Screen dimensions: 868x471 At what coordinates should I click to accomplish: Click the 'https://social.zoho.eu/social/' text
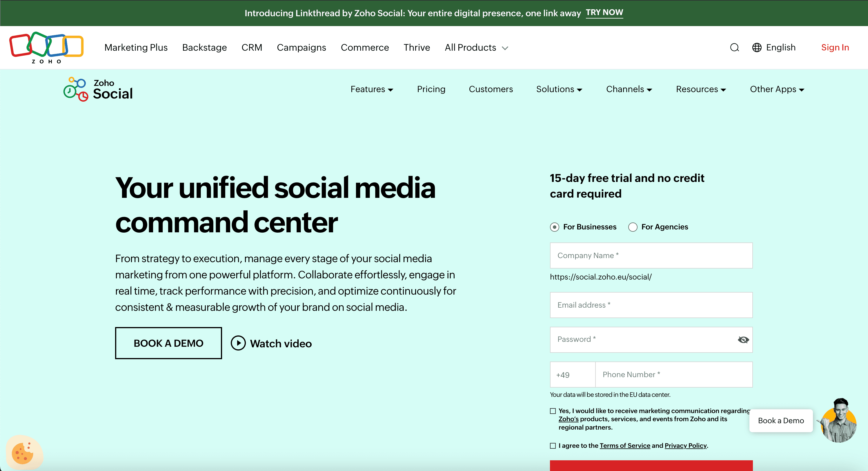tap(600, 277)
